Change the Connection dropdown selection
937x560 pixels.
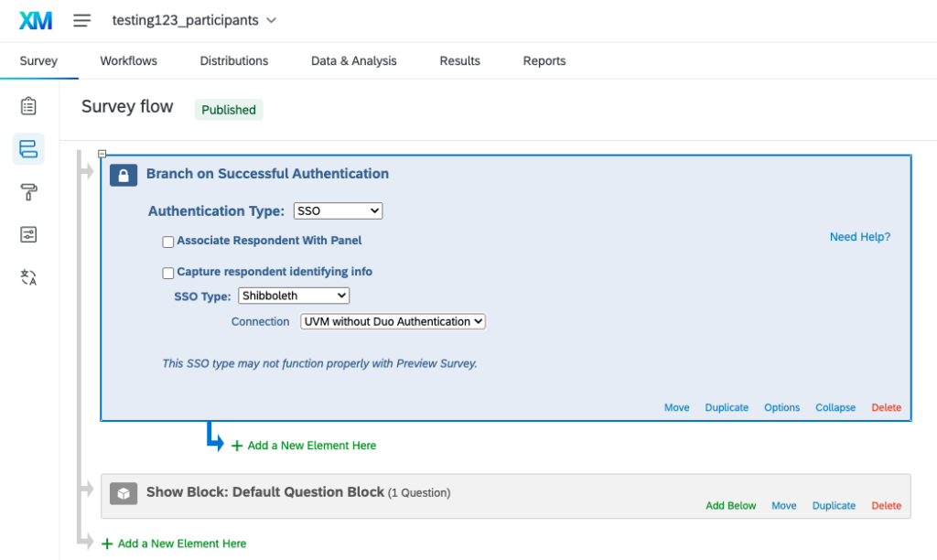click(x=393, y=321)
